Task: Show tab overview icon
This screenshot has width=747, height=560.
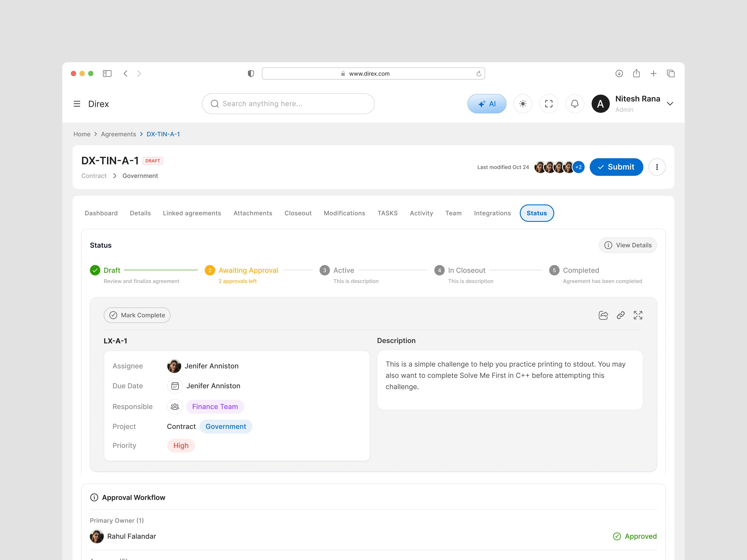Action: (x=671, y=73)
